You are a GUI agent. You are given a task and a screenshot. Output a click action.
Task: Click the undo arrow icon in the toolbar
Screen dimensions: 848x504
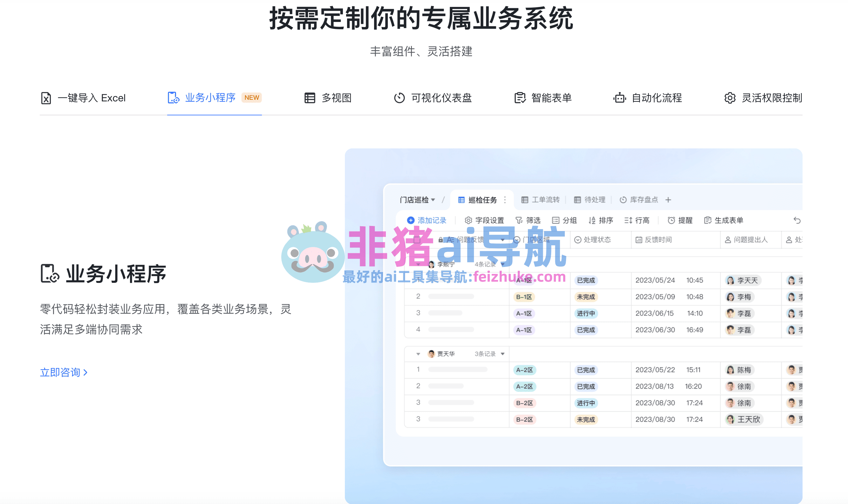pos(798,221)
